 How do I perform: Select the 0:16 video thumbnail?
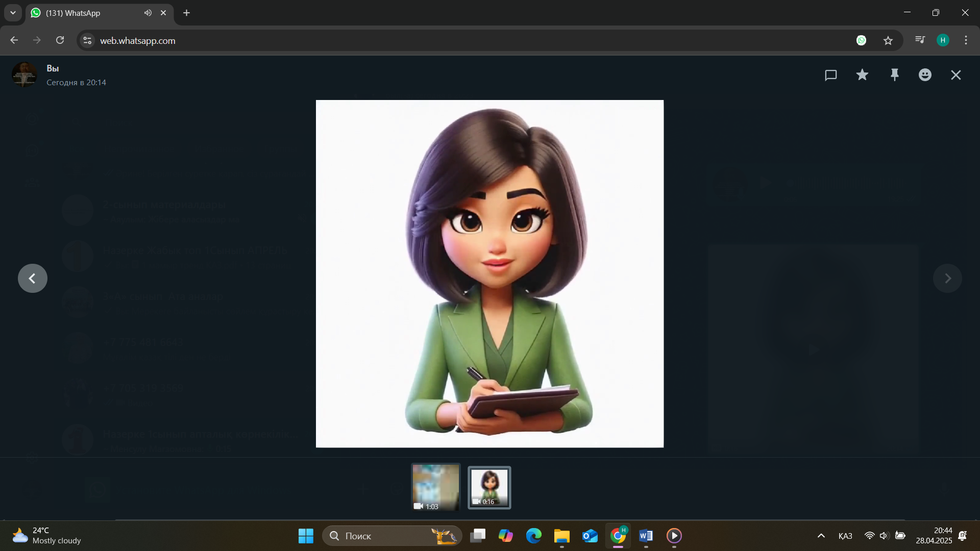tap(489, 487)
